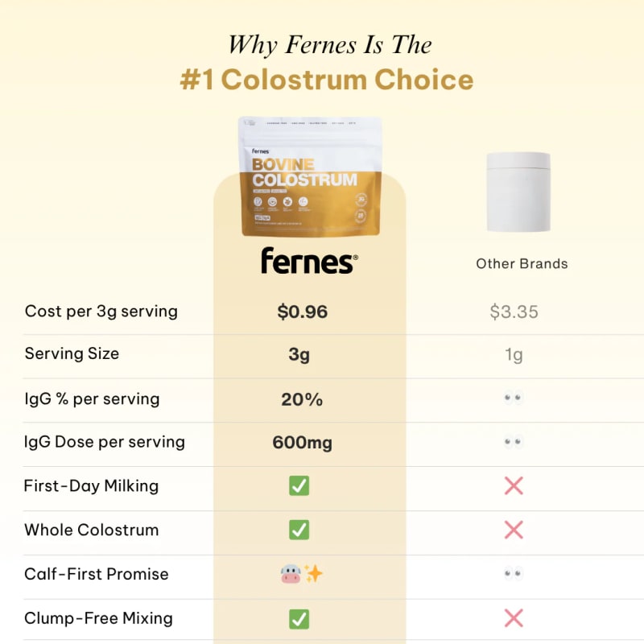
Task: Click the red X for First-Day Milking
Action: click(514, 485)
